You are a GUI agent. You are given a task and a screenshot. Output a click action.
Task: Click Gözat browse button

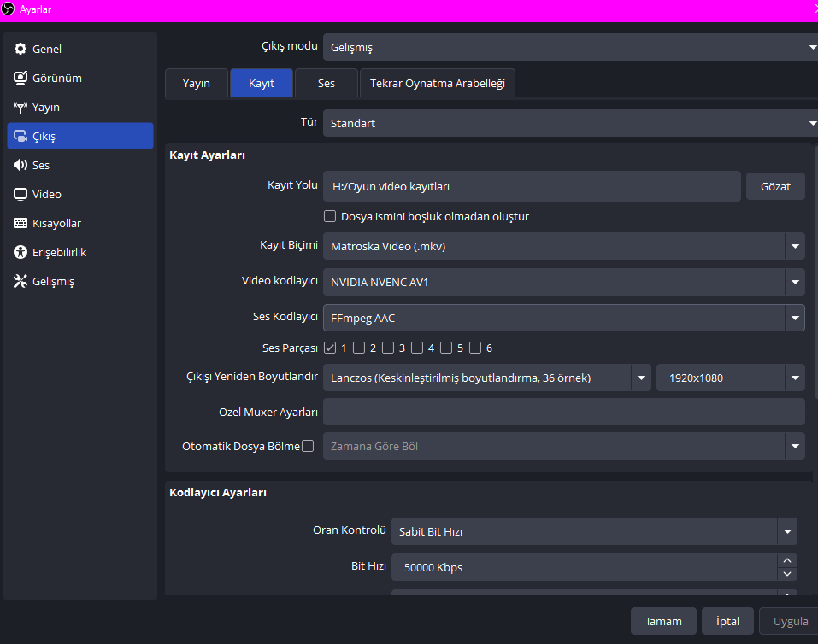pos(775,186)
